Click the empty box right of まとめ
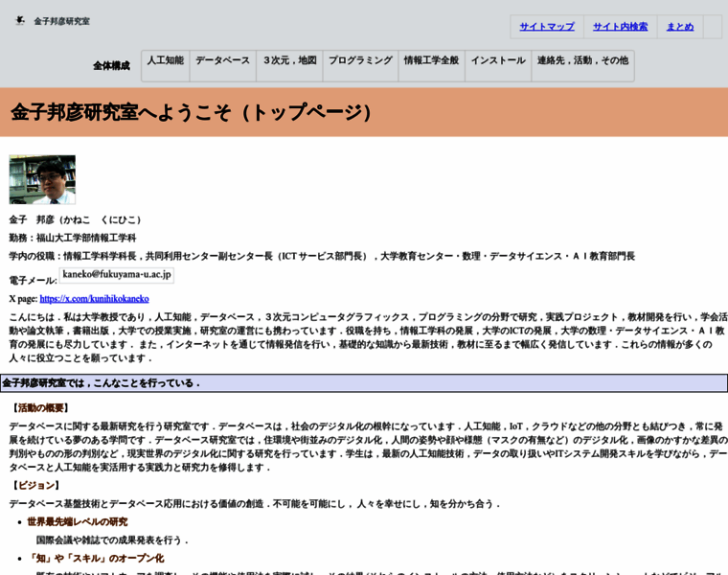The image size is (728, 575). [713, 27]
